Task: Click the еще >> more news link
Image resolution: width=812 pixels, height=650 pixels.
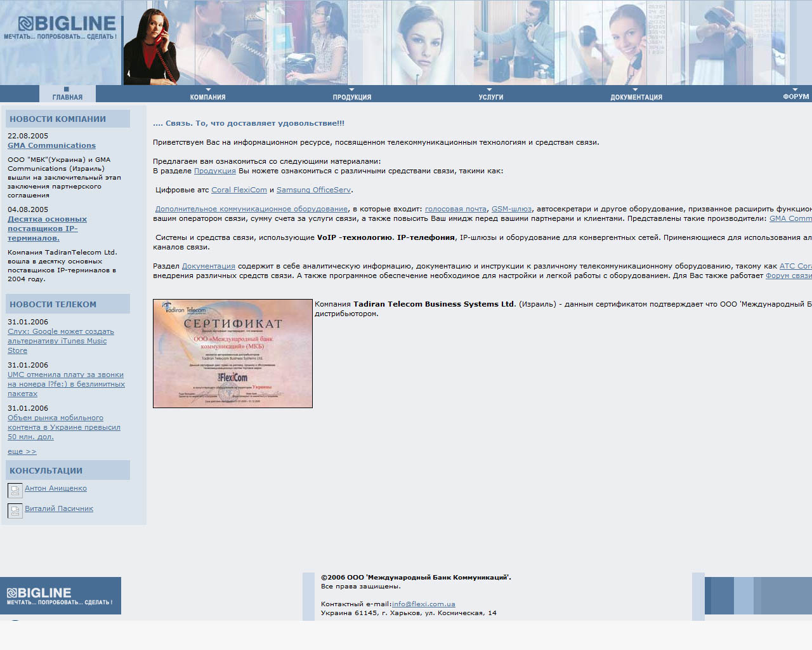Action: click(x=22, y=451)
